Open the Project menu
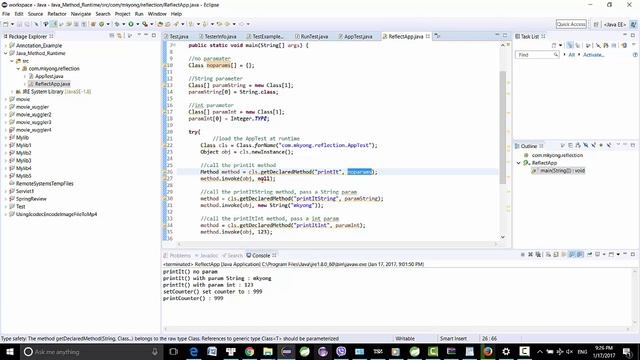 pyautogui.click(x=122, y=13)
